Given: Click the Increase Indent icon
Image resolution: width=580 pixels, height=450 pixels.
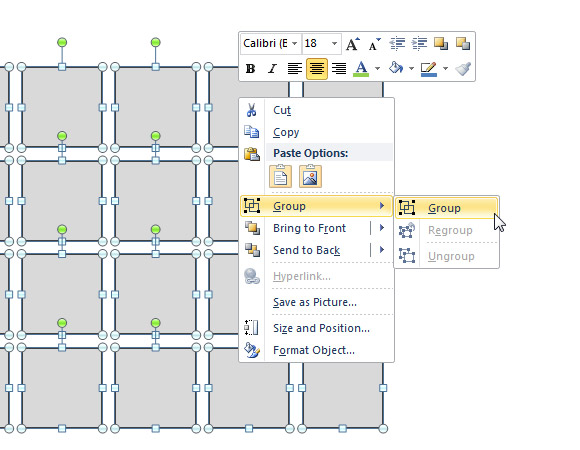Looking at the screenshot, I should [x=419, y=44].
